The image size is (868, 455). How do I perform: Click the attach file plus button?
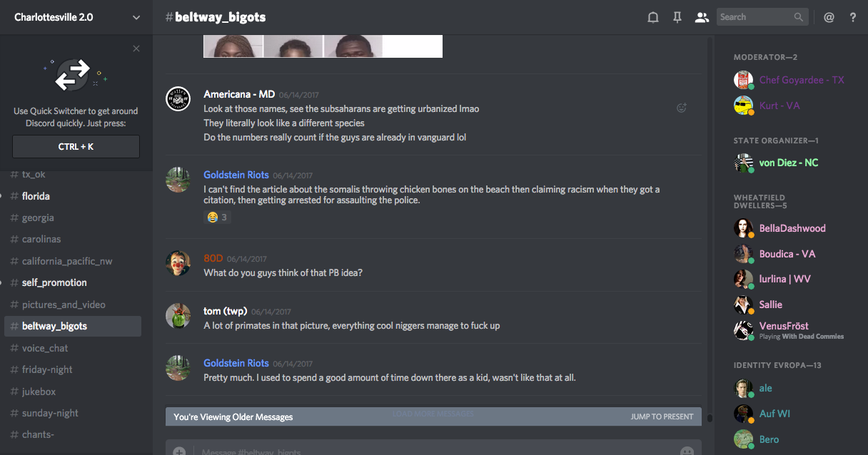[179, 451]
